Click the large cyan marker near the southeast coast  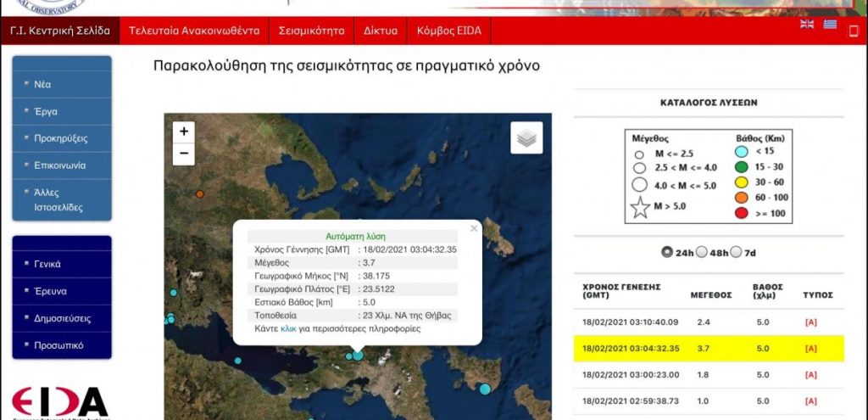tap(485, 389)
